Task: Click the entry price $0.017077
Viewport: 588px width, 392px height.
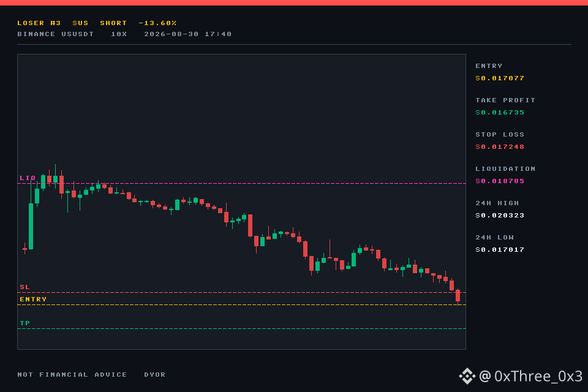Action: click(x=500, y=78)
